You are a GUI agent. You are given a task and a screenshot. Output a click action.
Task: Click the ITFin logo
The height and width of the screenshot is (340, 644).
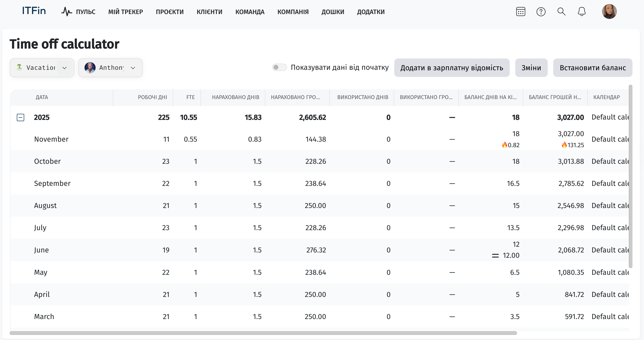coord(34,11)
